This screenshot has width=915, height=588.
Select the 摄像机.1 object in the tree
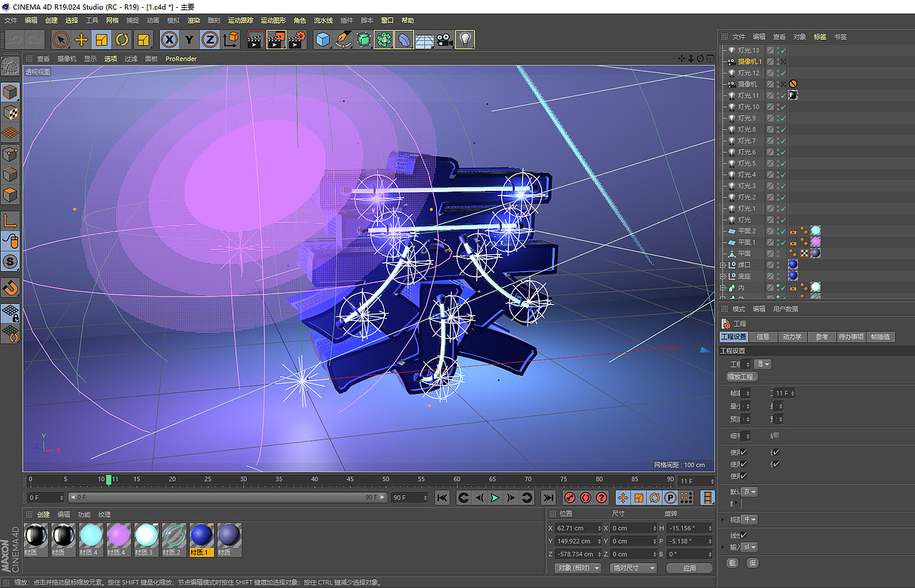pos(750,61)
